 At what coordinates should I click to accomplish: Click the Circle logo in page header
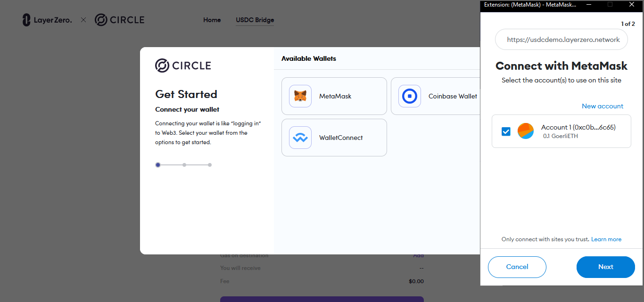[120, 20]
